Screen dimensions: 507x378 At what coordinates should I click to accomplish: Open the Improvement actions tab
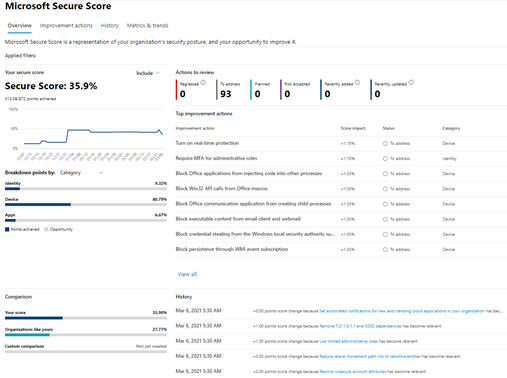[66, 26]
